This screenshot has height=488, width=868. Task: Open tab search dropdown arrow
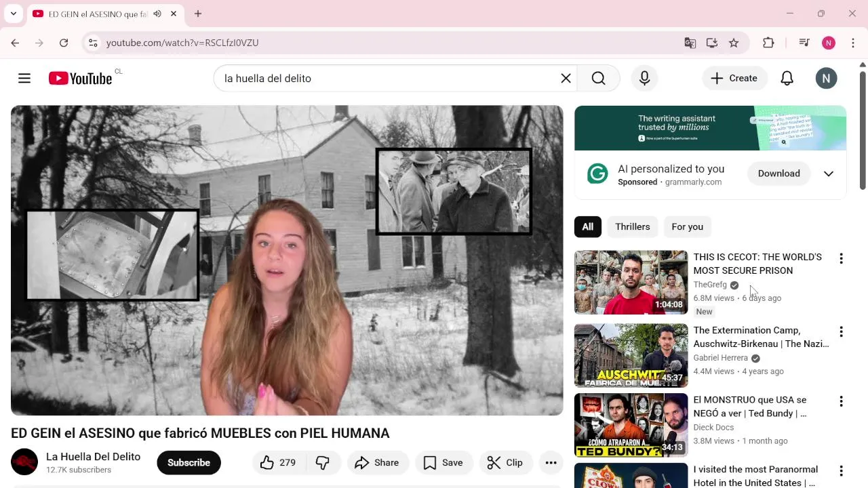point(14,14)
